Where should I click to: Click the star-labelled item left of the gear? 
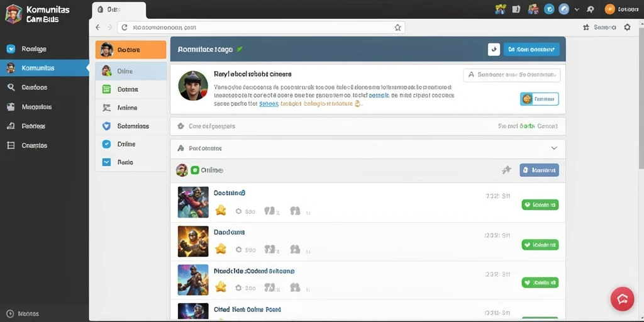[599, 28]
